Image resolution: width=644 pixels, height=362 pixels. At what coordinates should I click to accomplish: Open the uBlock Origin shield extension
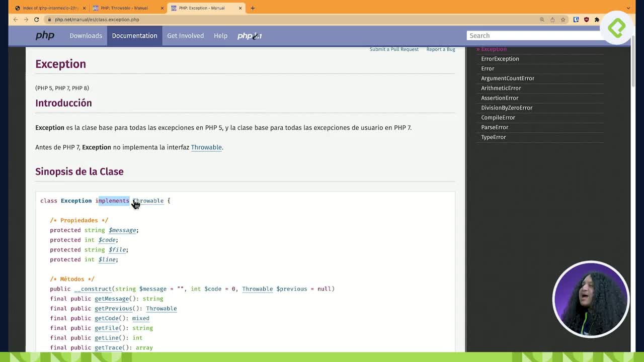(587, 20)
